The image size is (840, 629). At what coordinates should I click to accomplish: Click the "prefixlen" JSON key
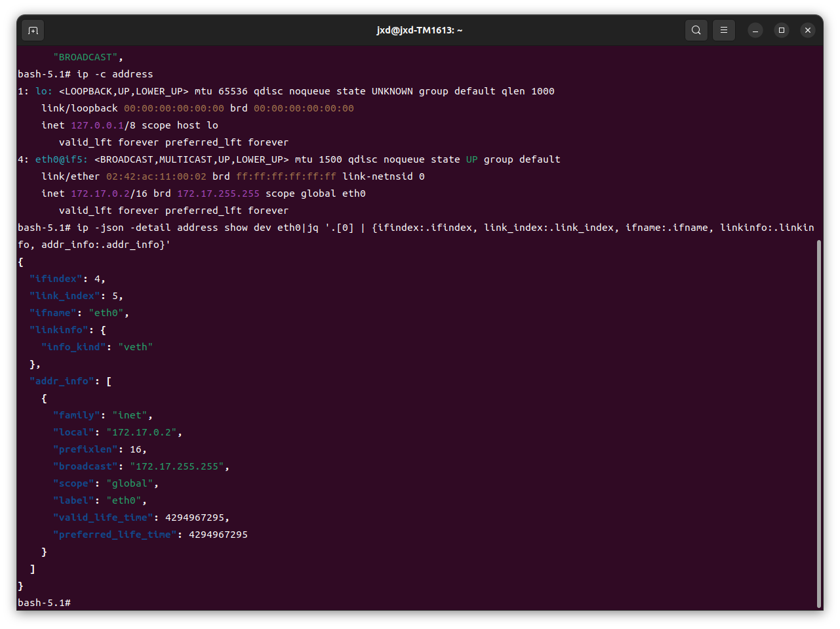point(85,449)
